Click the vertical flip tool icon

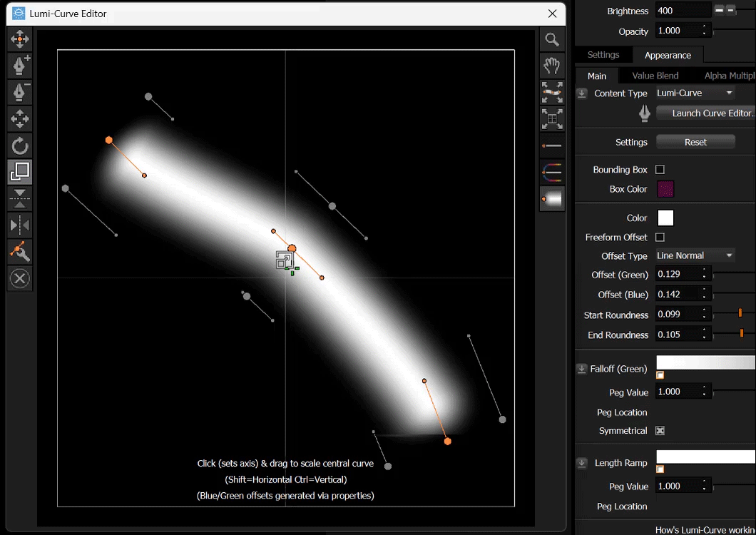(20, 199)
